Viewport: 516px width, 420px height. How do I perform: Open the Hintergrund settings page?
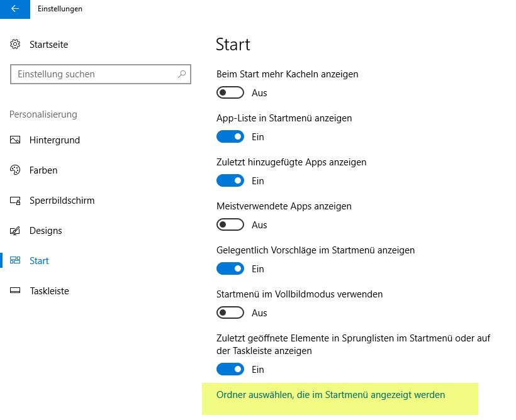pyautogui.click(x=54, y=140)
